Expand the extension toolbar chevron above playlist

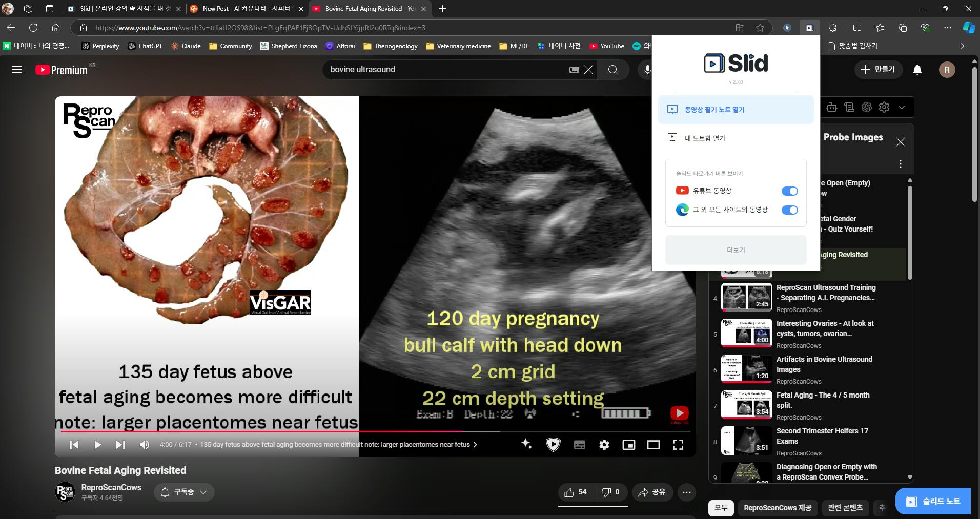point(902,108)
